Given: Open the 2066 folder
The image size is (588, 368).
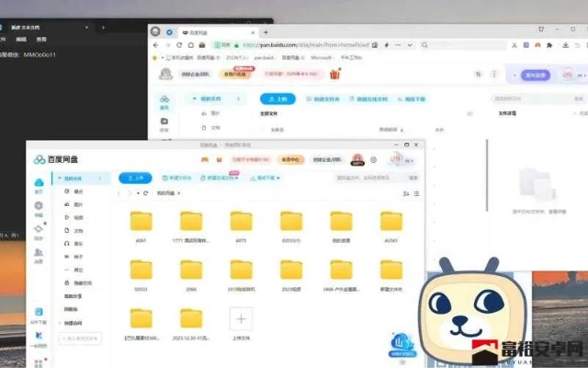Looking at the screenshot, I should (x=191, y=270).
